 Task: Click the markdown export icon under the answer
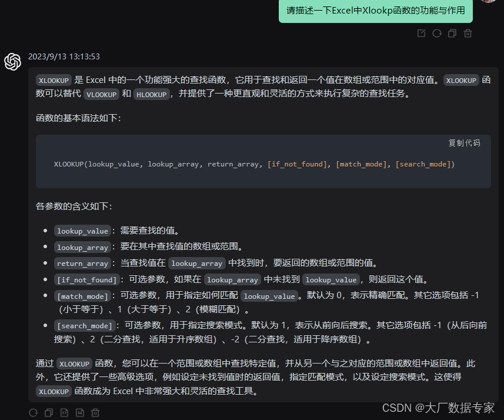pos(80,412)
